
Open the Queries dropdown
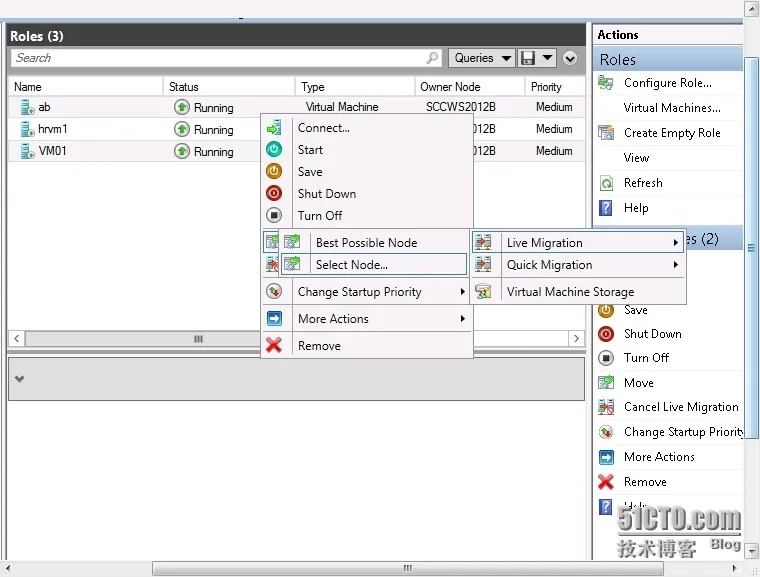(481, 58)
